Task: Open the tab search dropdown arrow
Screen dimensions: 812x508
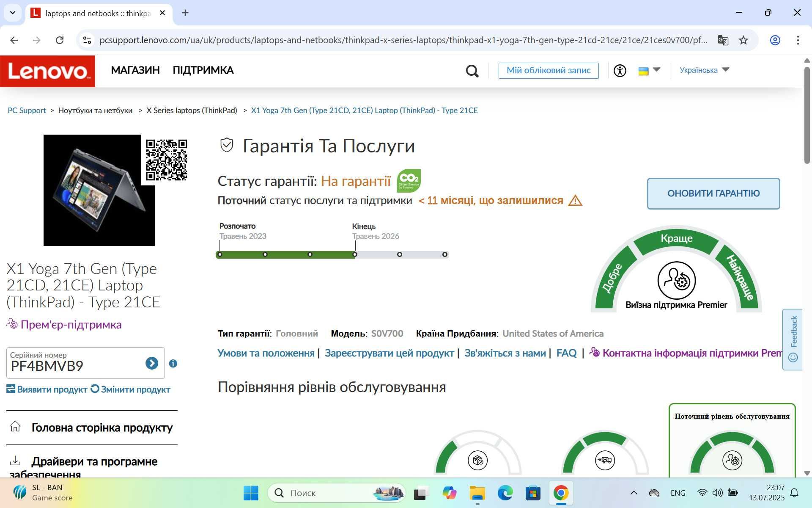Action: (x=13, y=13)
